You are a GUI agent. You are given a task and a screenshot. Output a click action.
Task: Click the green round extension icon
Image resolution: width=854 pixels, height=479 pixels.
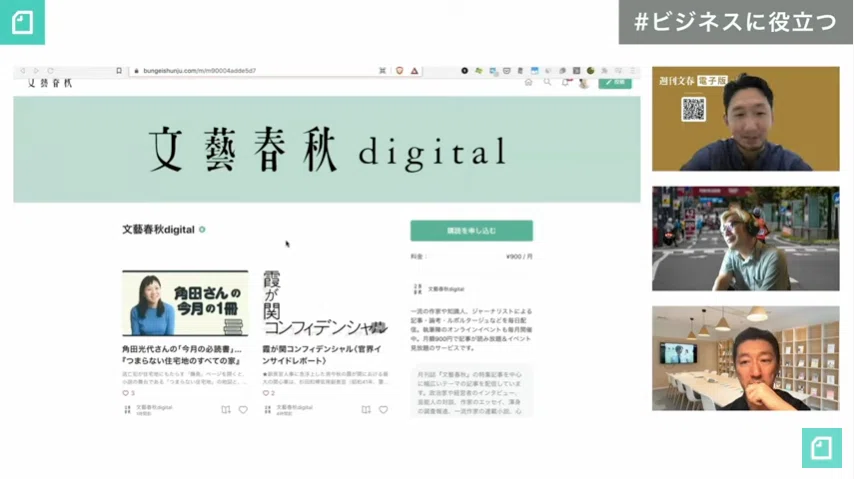[x=590, y=71]
